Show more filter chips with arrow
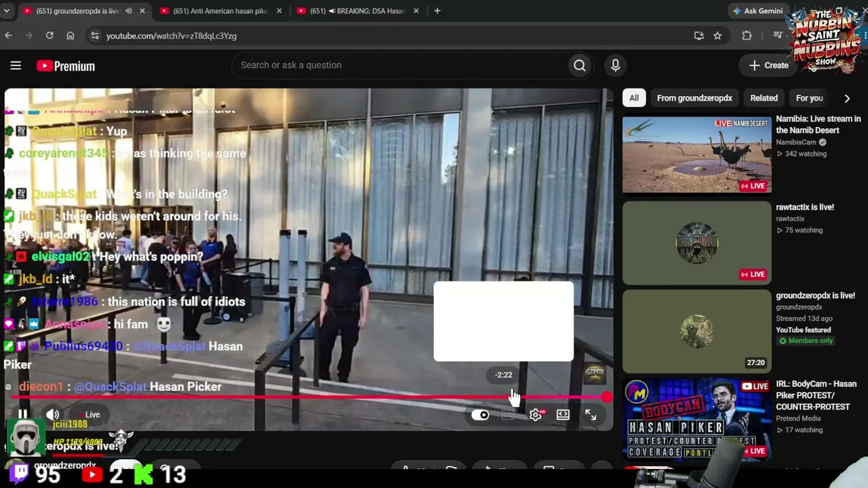 (847, 98)
